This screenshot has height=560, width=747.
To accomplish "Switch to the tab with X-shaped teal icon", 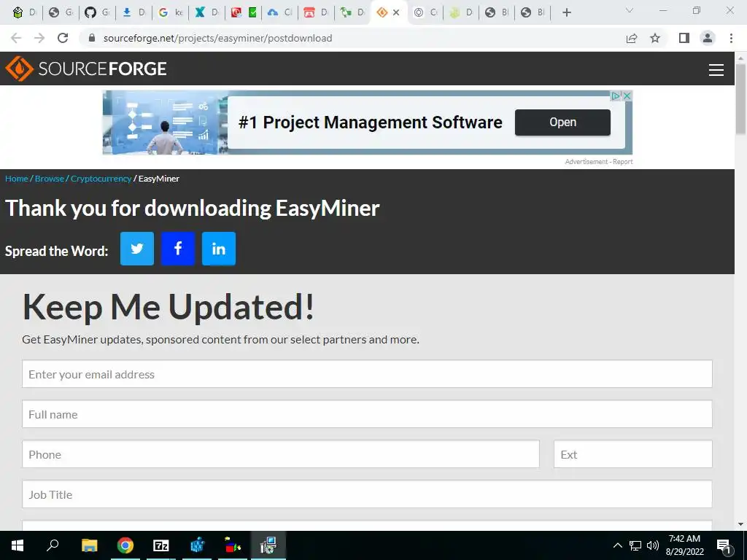I will [x=206, y=13].
